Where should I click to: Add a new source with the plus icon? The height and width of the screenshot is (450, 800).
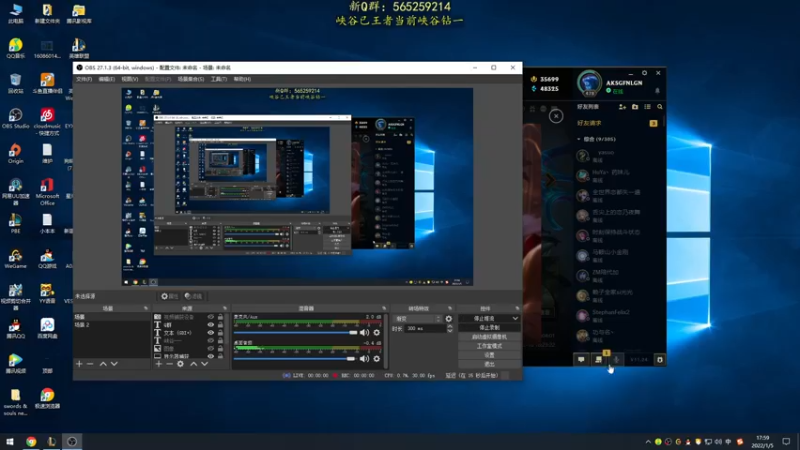(159, 364)
